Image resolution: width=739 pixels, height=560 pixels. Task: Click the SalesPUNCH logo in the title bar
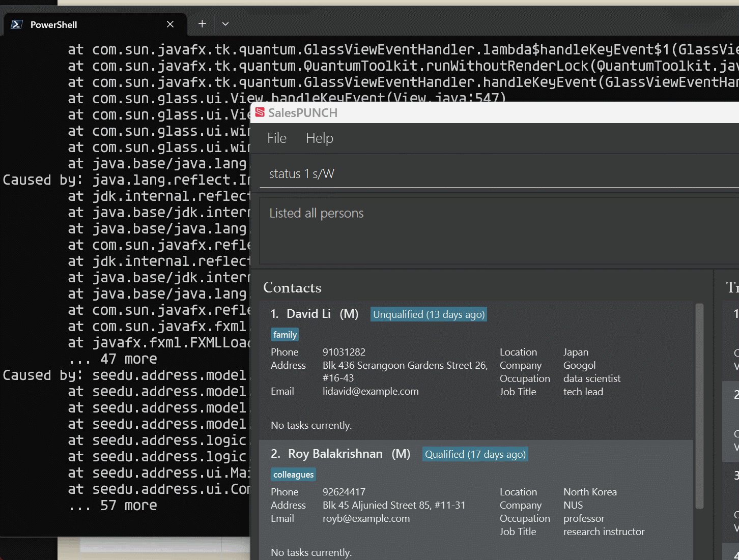click(260, 112)
